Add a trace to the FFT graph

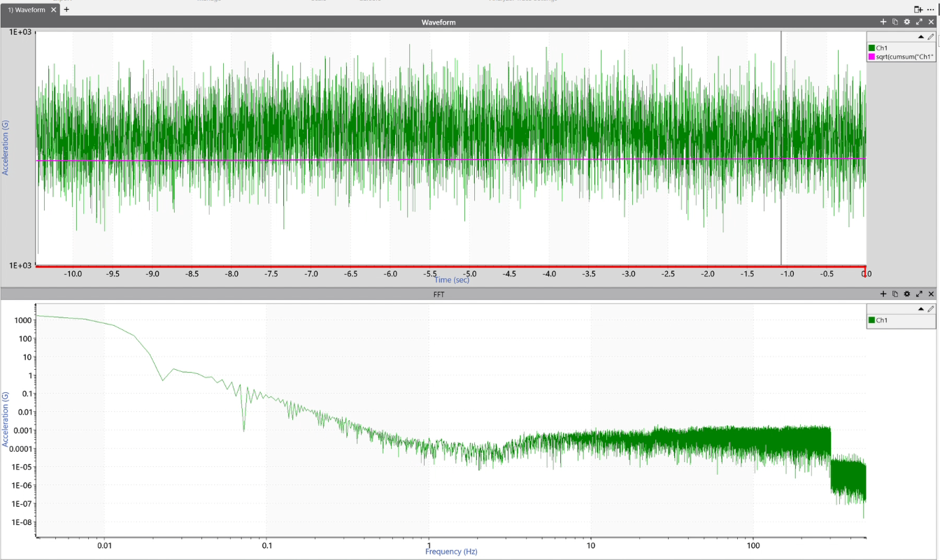tap(883, 294)
